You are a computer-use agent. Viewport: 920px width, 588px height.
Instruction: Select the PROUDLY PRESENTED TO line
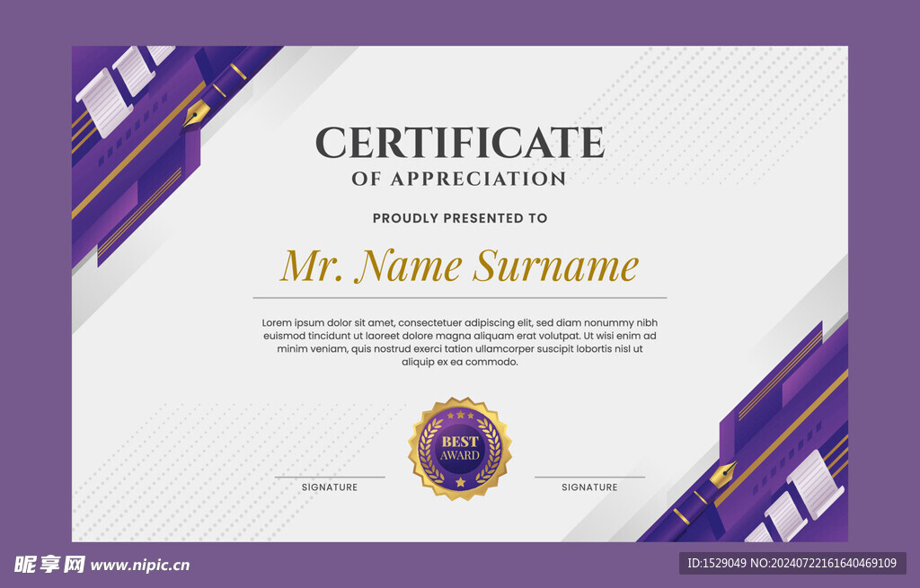(x=459, y=218)
